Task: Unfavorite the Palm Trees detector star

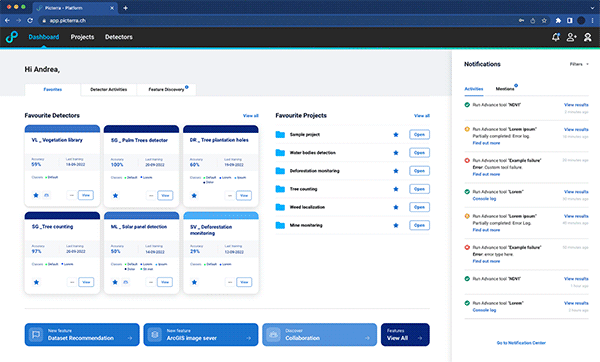Action: click(x=115, y=196)
